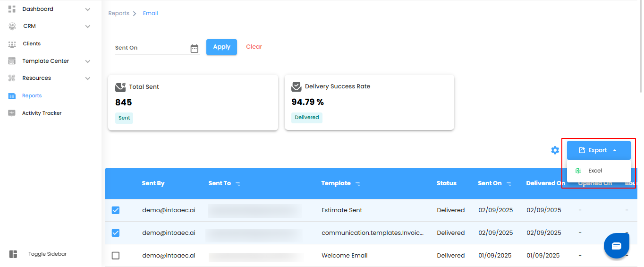This screenshot has height=267, width=644.
Task: Click the communication.templates.Invoic... cell
Action: tap(373, 233)
